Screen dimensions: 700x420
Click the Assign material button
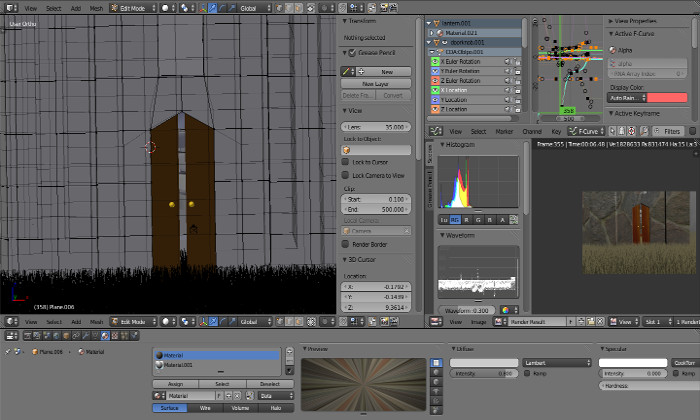[173, 383]
